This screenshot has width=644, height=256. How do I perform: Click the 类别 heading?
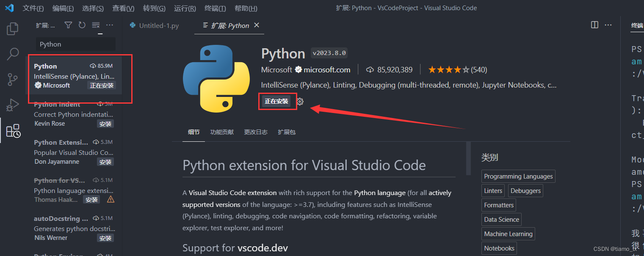490,158
